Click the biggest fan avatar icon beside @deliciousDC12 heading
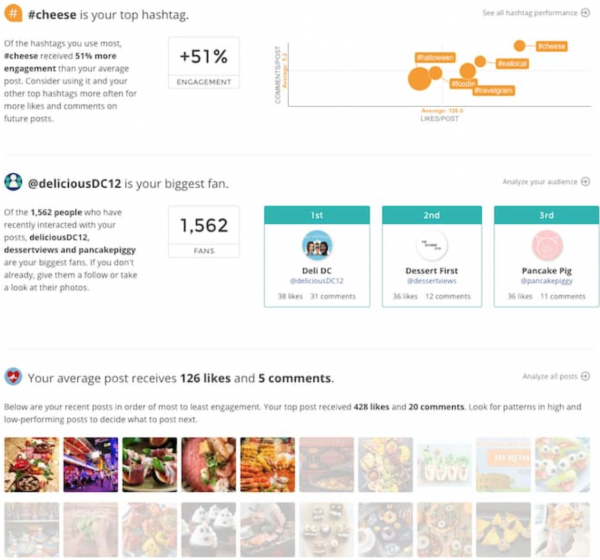 pos(14,182)
